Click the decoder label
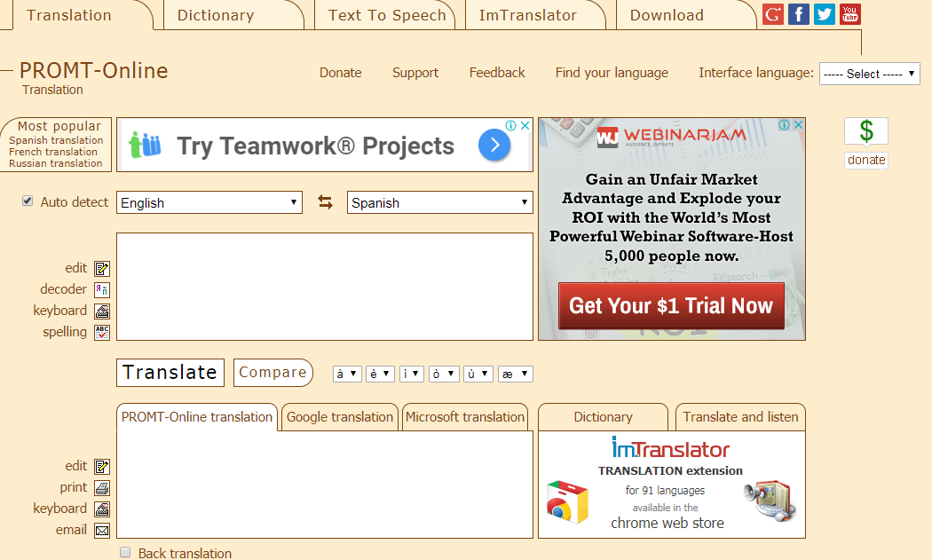932x560 pixels. 63,289
